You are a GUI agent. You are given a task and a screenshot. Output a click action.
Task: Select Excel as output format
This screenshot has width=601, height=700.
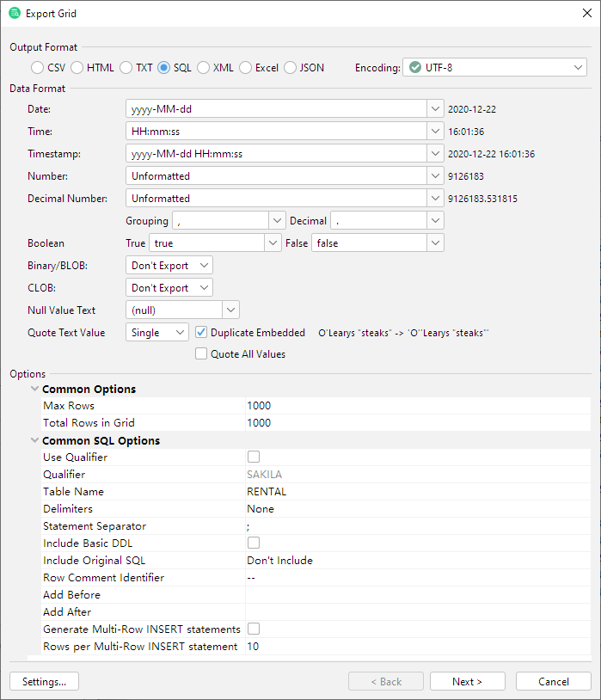click(246, 67)
